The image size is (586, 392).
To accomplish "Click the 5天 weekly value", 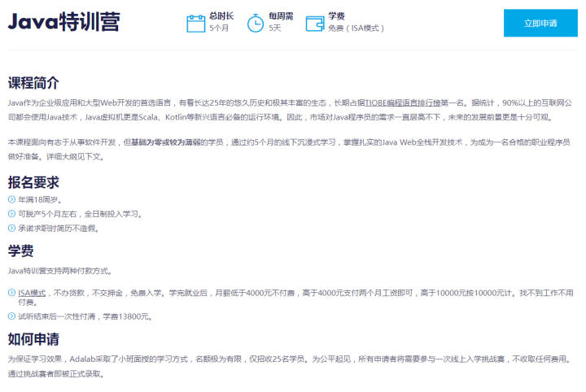I will point(275,28).
